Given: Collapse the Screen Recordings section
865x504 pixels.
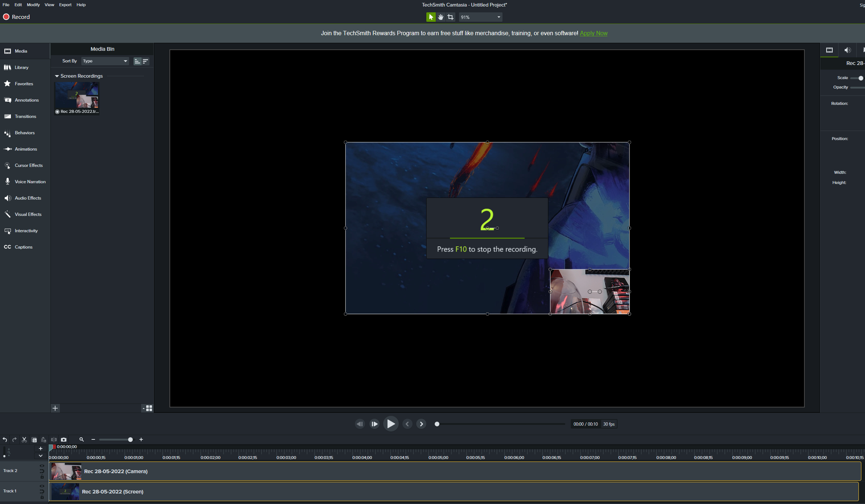Looking at the screenshot, I should (57, 76).
